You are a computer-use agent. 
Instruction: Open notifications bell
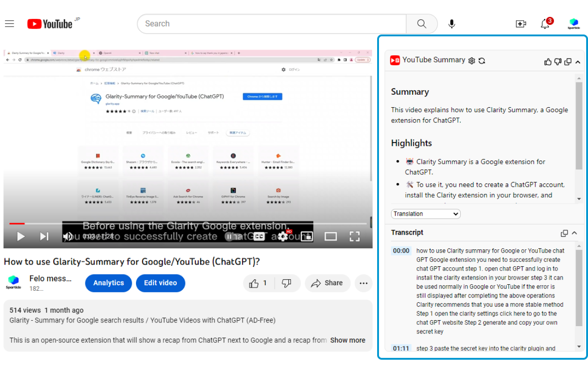click(545, 24)
